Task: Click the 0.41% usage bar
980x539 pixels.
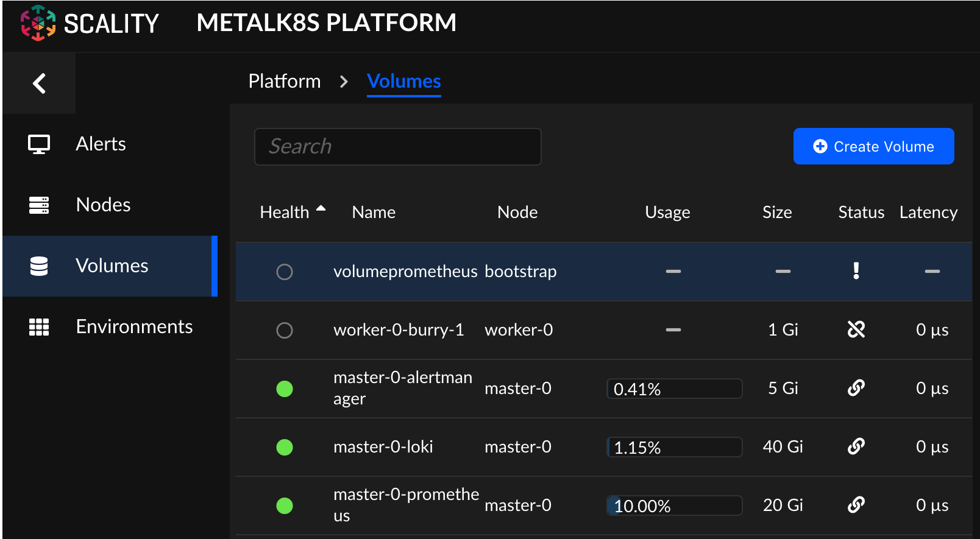Action: [x=675, y=389]
